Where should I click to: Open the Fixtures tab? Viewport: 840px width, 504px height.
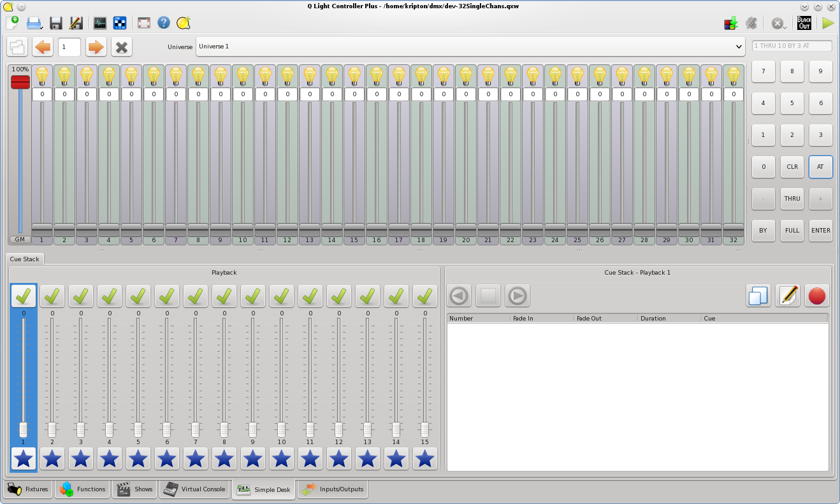point(29,489)
